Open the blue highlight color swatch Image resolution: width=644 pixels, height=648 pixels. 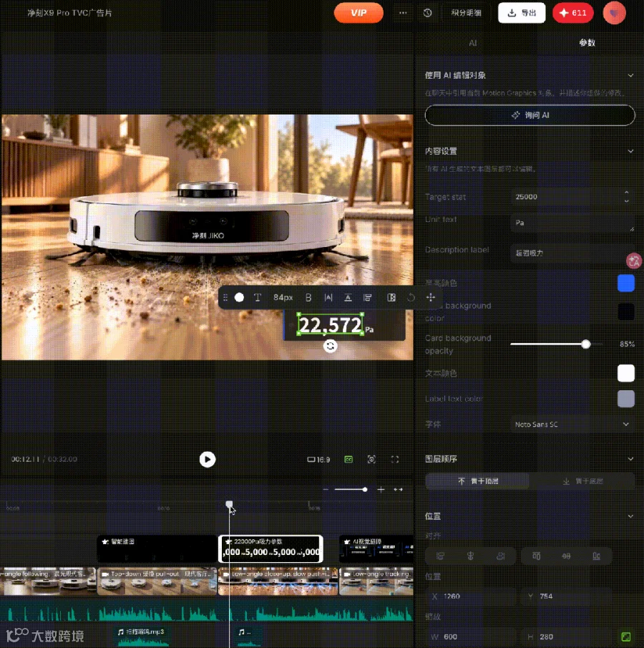pos(626,284)
